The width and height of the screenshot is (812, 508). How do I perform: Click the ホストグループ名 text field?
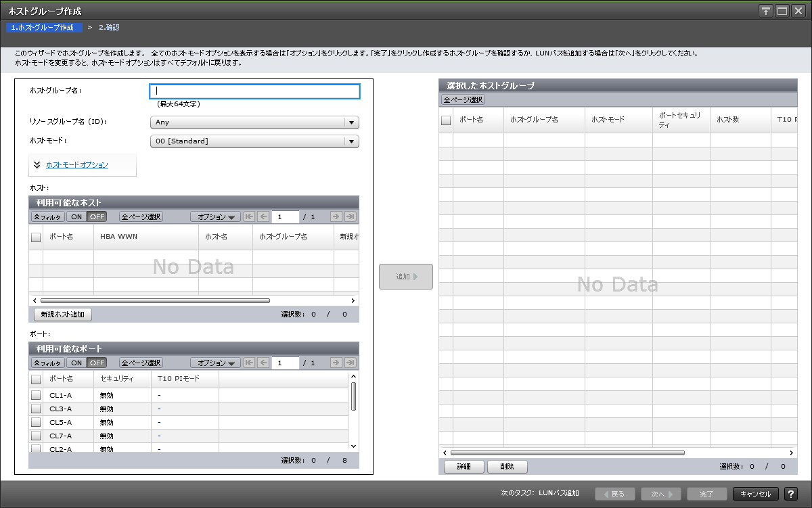[254, 91]
